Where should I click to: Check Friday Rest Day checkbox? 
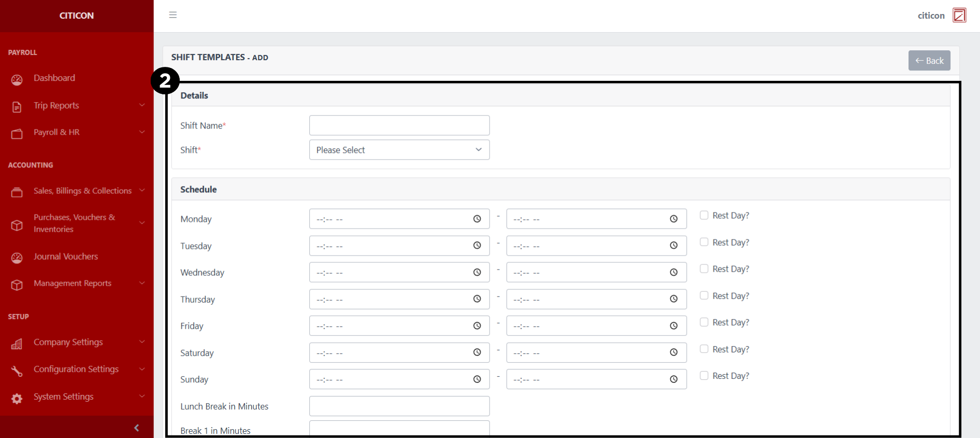click(704, 322)
